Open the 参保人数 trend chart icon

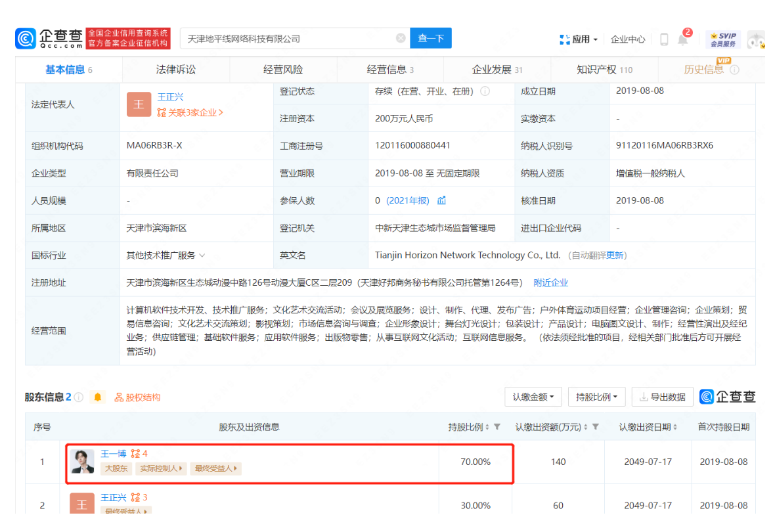click(442, 200)
